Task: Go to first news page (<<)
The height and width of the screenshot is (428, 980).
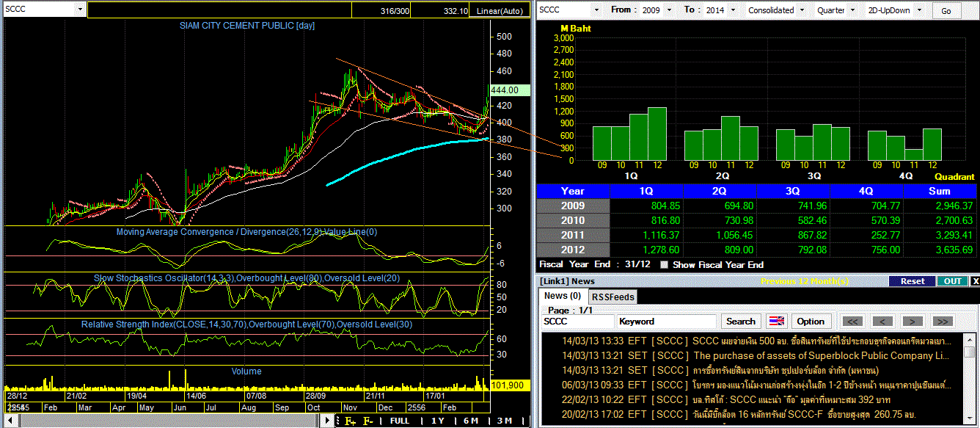Action: coord(853,322)
